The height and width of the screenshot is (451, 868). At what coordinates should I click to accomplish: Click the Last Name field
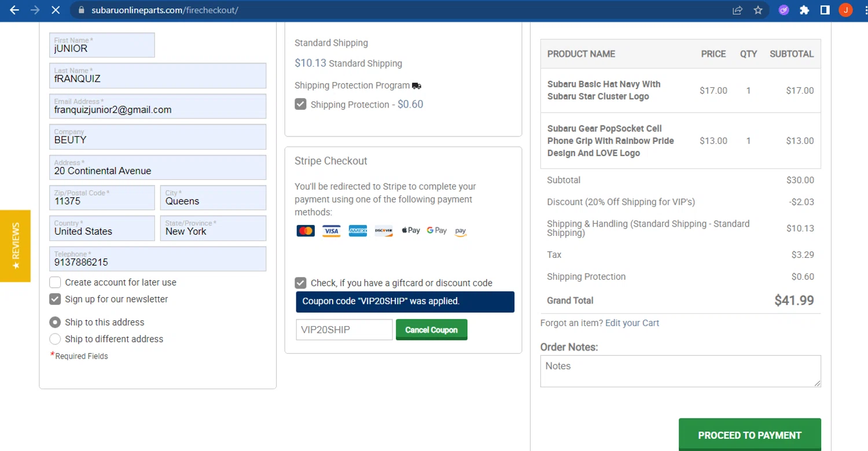click(157, 76)
